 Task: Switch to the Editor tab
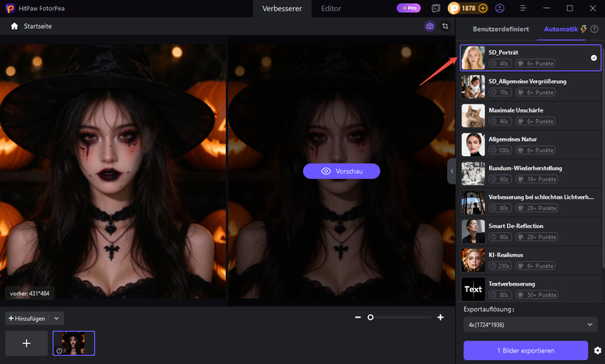pyautogui.click(x=331, y=8)
